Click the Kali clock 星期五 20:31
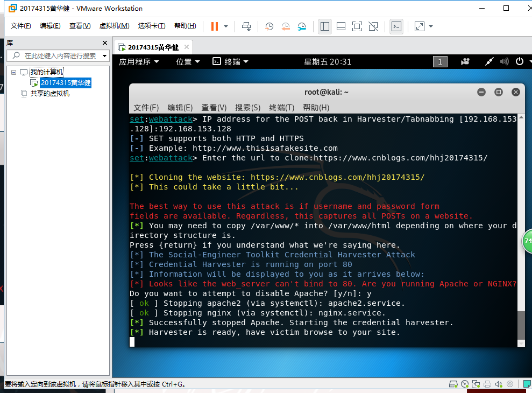The image size is (532, 393). click(x=328, y=61)
